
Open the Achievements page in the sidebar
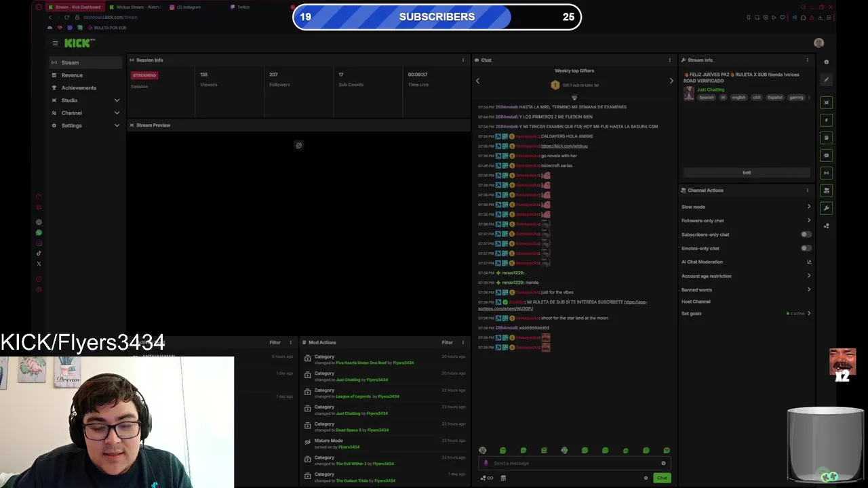click(x=85, y=87)
